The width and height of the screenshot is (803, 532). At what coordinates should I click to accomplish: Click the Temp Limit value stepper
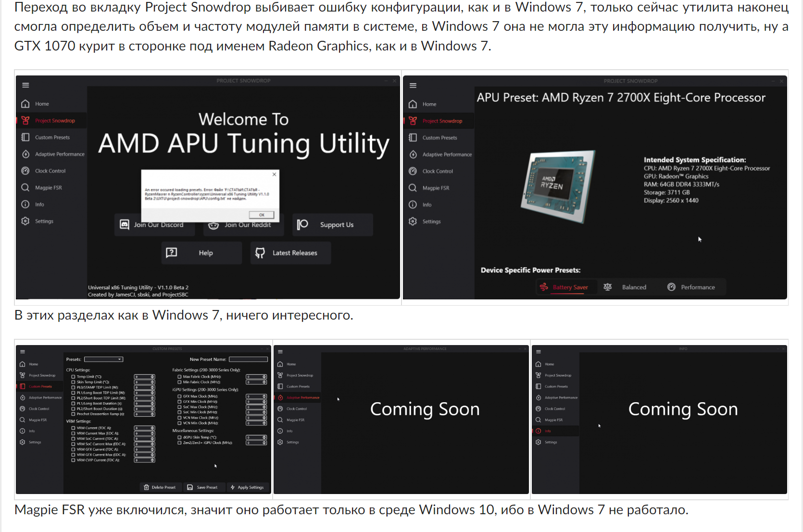144,377
